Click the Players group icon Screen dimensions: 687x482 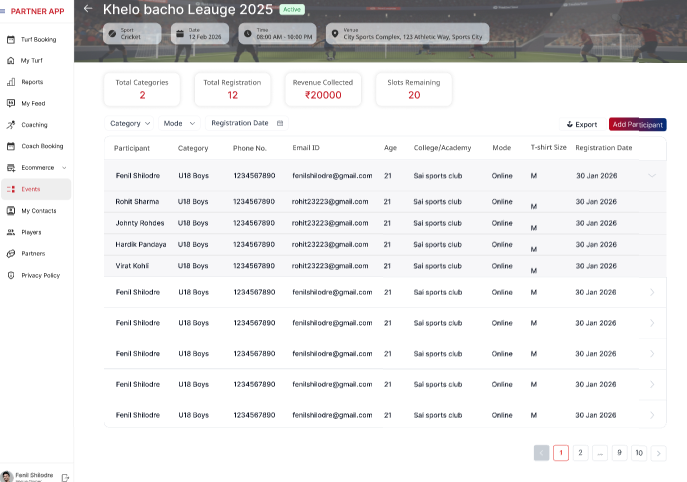[11, 232]
